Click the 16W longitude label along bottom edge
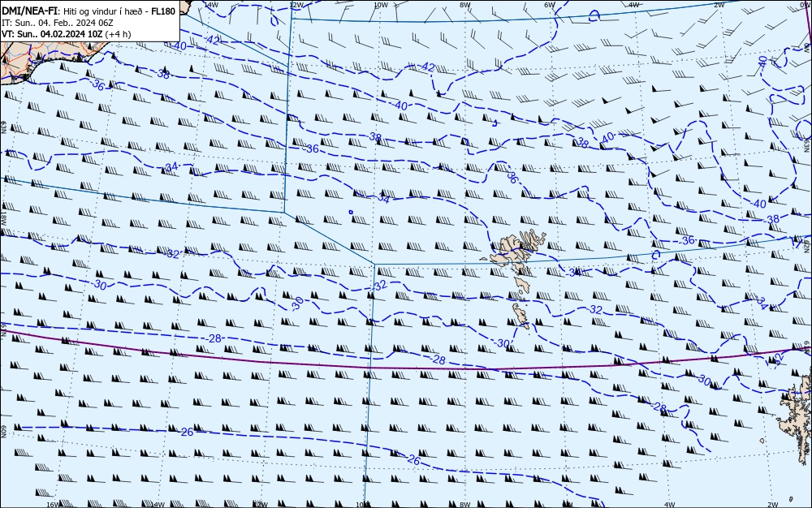Viewport: 812px width, 508px height. (x=53, y=505)
